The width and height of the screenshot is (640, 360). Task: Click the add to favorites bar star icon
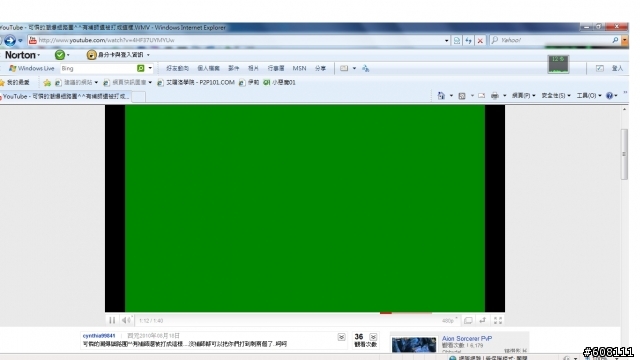point(47,82)
